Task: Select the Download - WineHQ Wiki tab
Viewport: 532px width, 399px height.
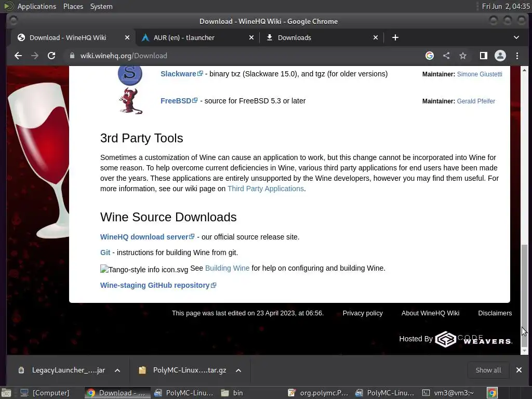Action: 72,37
